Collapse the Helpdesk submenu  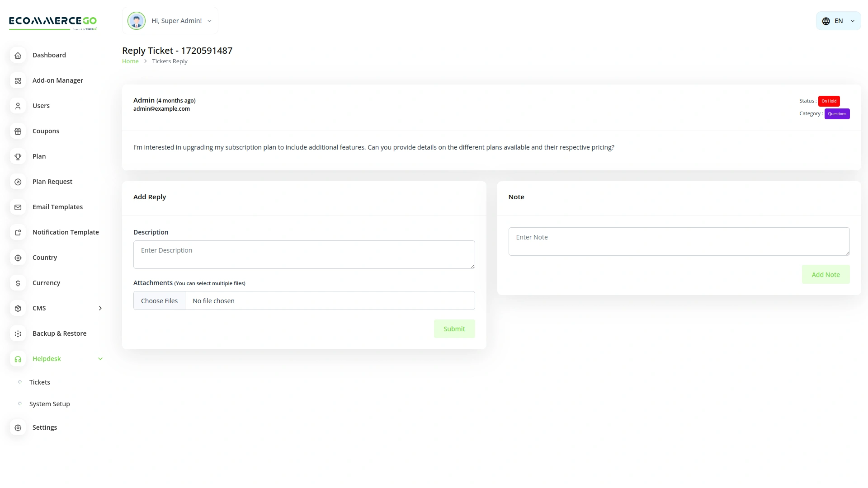point(100,358)
